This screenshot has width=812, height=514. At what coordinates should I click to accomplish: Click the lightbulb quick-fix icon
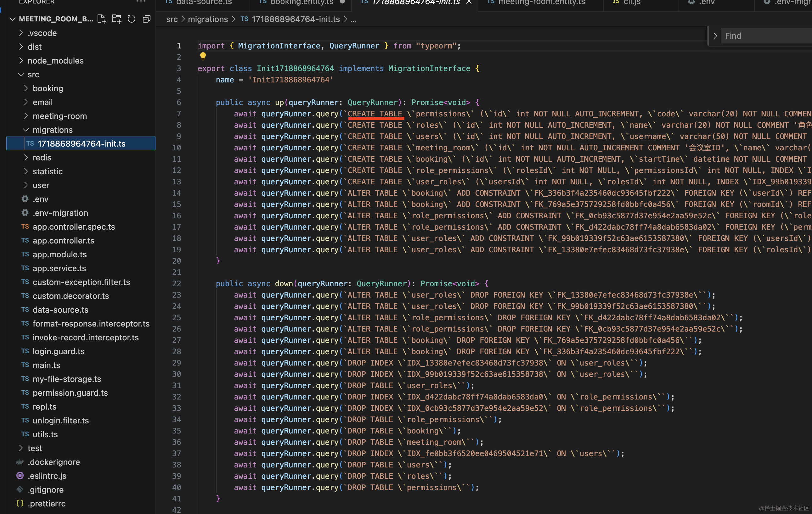[203, 56]
